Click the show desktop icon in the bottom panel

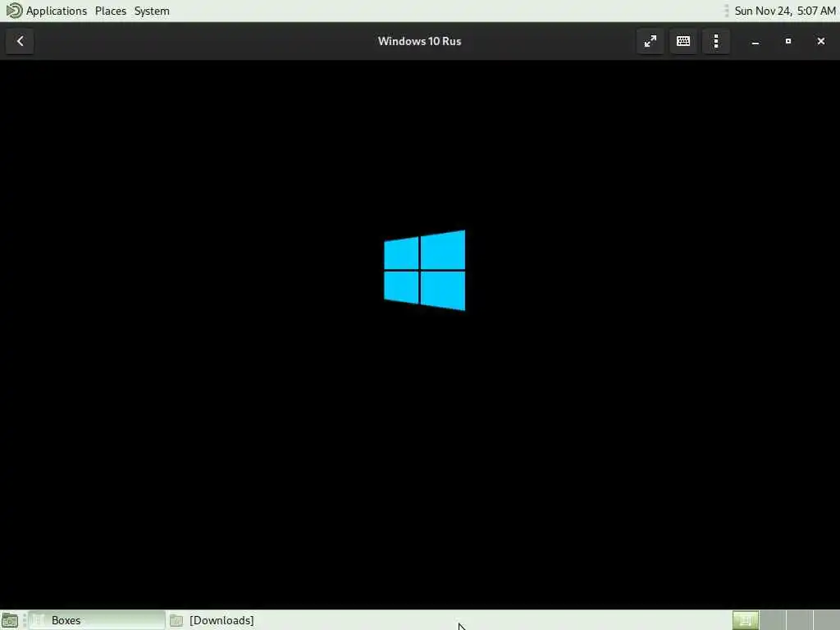tap(10, 620)
